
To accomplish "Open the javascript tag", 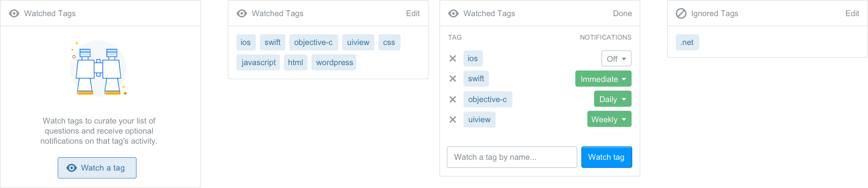I will (x=258, y=62).
